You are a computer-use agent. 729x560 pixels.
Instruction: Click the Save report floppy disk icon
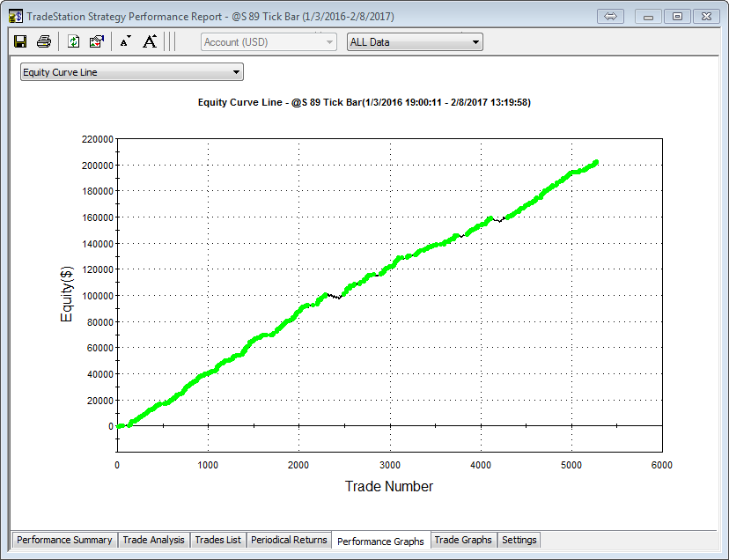(21, 41)
